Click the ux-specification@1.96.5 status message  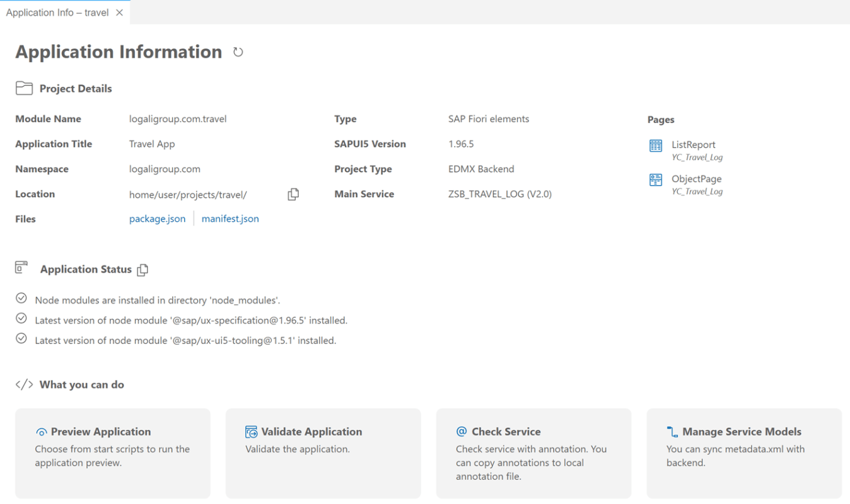(x=191, y=321)
